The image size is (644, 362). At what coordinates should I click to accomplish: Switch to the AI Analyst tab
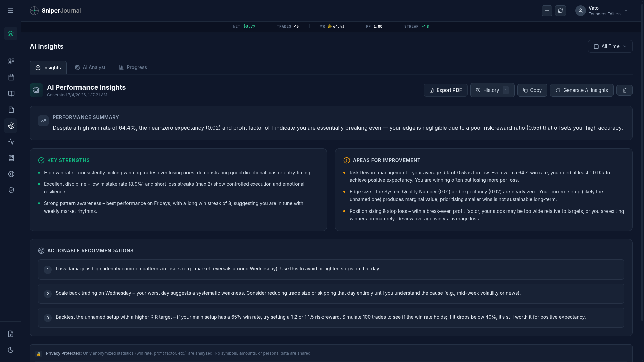pos(90,67)
